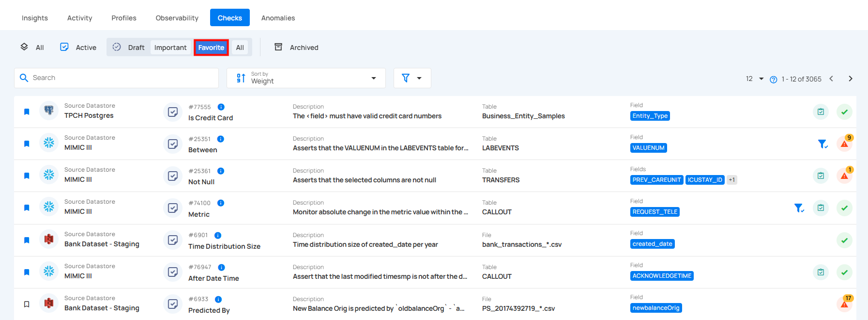
Task: Open info icon next to #74100
Action: [x=221, y=203]
